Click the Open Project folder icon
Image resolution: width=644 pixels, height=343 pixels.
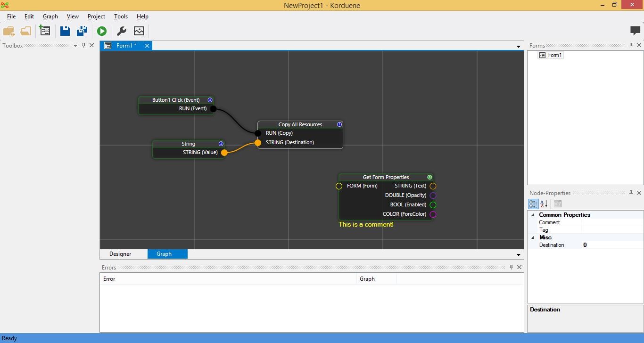[x=26, y=31]
